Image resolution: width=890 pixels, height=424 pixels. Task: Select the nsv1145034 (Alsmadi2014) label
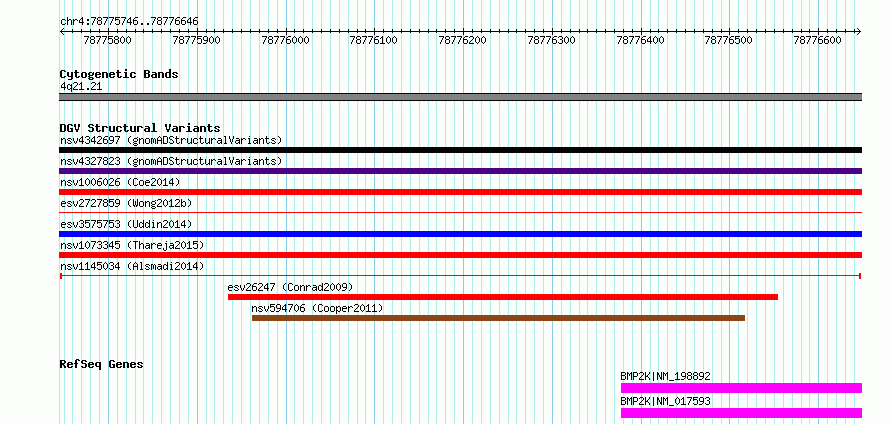[132, 266]
